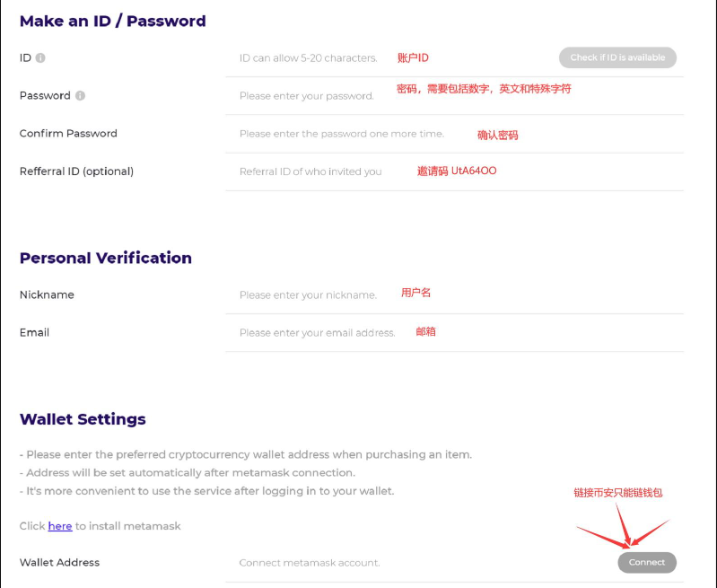Click the 'Wallet Address' label

point(59,562)
